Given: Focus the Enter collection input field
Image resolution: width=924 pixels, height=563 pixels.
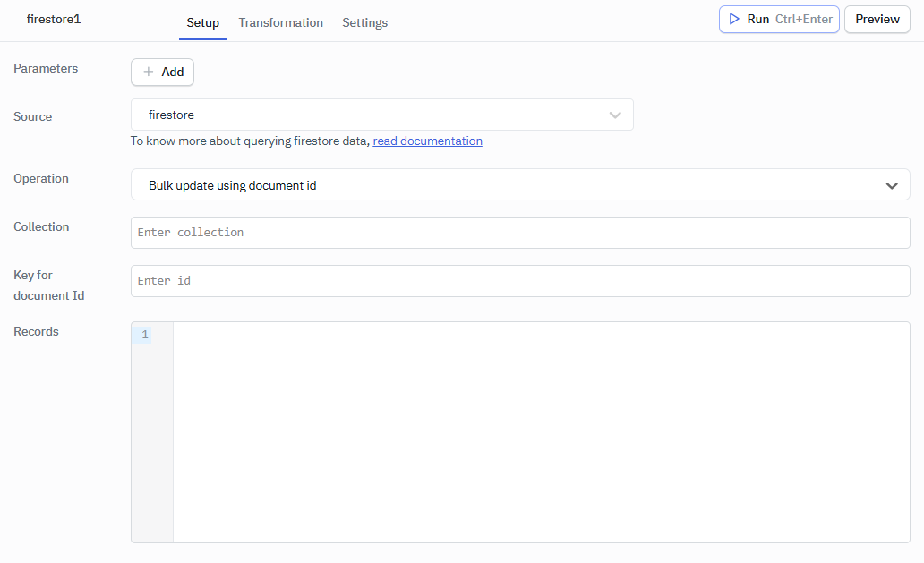Looking at the screenshot, I should point(519,233).
